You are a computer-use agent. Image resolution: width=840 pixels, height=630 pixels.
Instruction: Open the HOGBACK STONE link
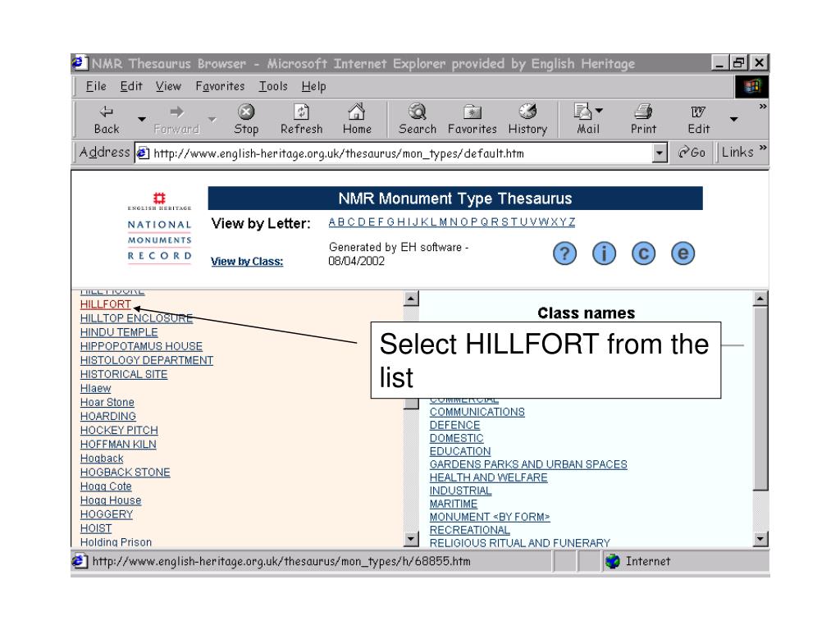coord(125,472)
